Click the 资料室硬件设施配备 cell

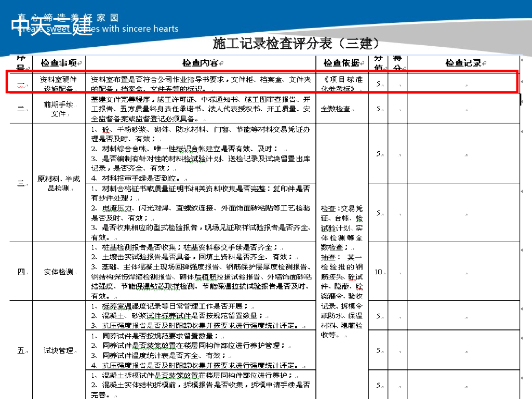[58, 84]
